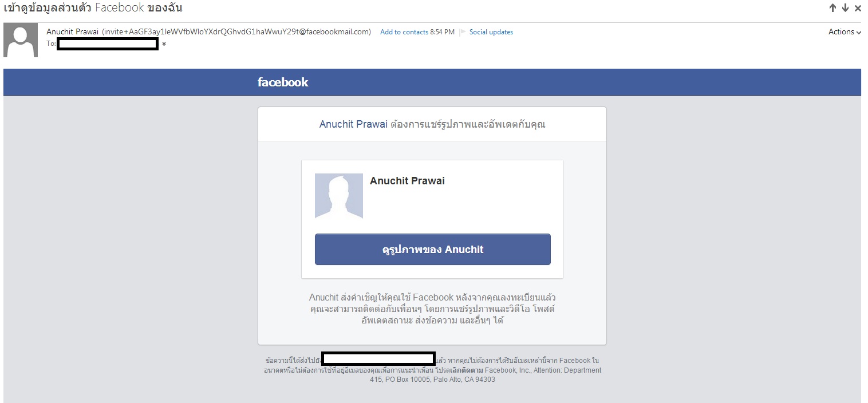Open the Social updates category link
This screenshot has width=868, height=403.
(491, 32)
